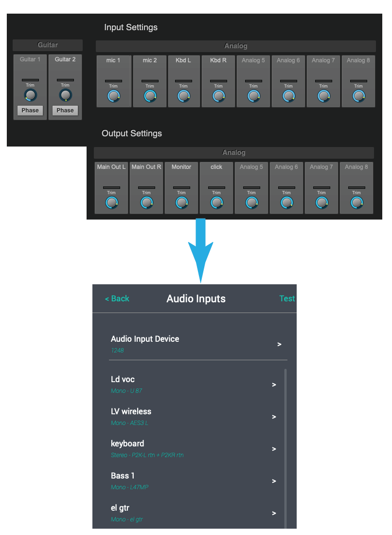Click the Analog header under Input Settings
Screen dimensions: 392x535
click(x=235, y=46)
